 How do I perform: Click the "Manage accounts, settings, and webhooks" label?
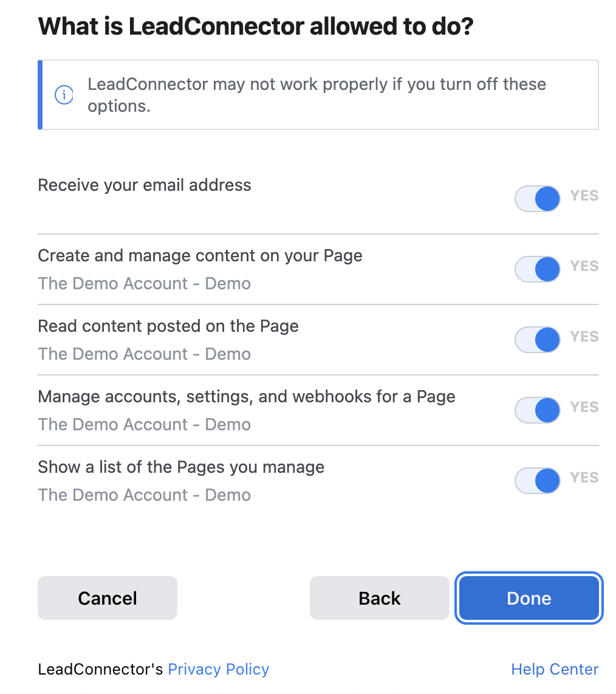tap(247, 397)
